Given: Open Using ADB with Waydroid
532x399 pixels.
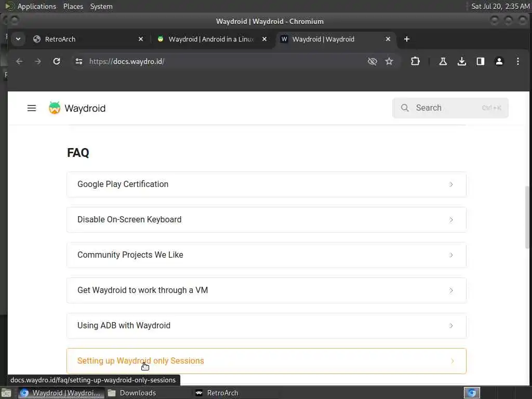Looking at the screenshot, I should [x=267, y=325].
